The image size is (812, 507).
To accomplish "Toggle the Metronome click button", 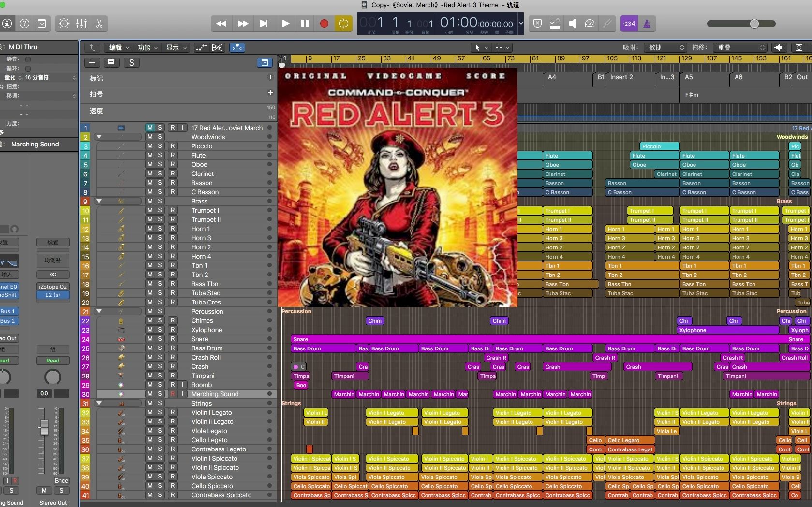I will coord(647,23).
